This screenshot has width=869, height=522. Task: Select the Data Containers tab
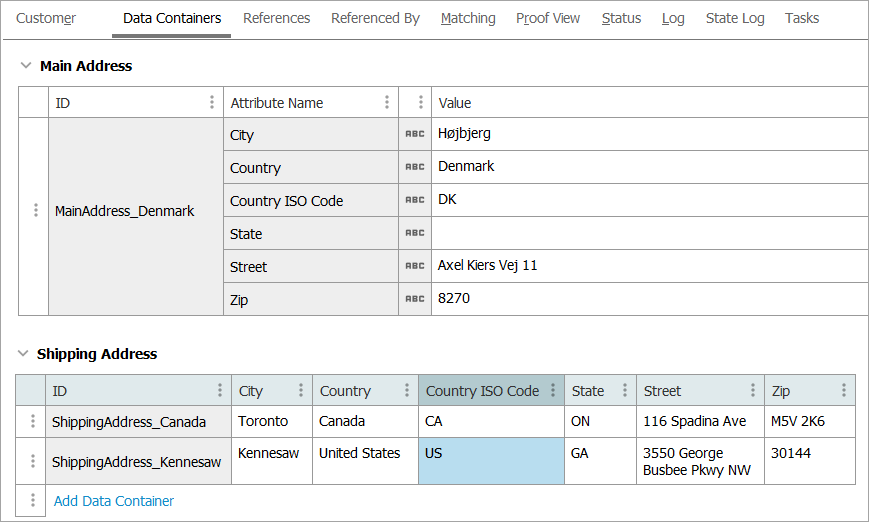(x=172, y=18)
